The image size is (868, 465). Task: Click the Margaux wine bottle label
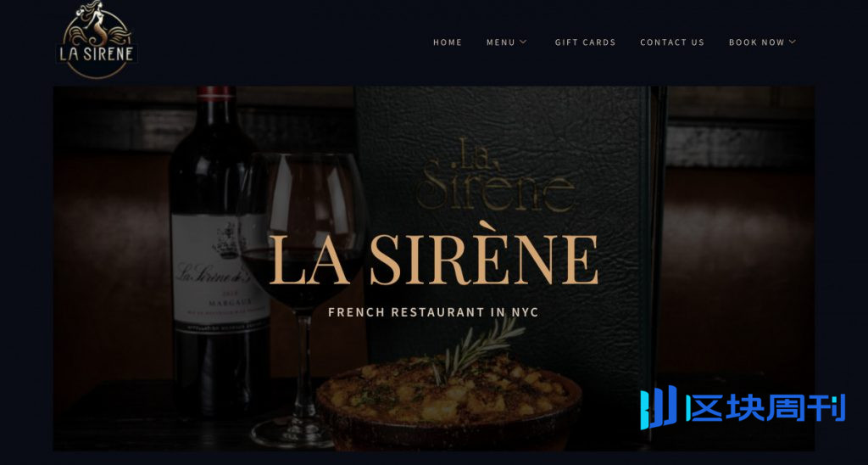pyautogui.click(x=219, y=273)
